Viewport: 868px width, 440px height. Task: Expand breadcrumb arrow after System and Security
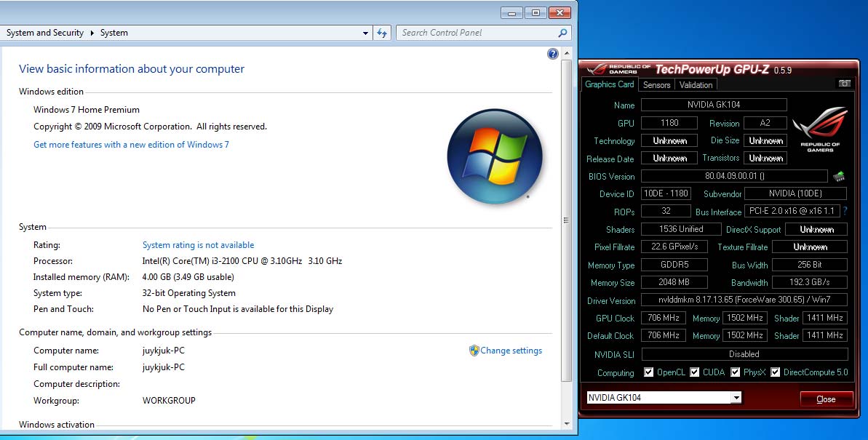click(x=92, y=33)
